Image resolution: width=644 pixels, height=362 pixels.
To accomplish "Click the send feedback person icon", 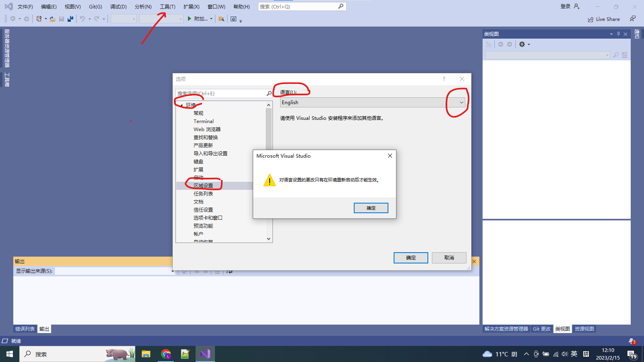I will [x=633, y=19].
